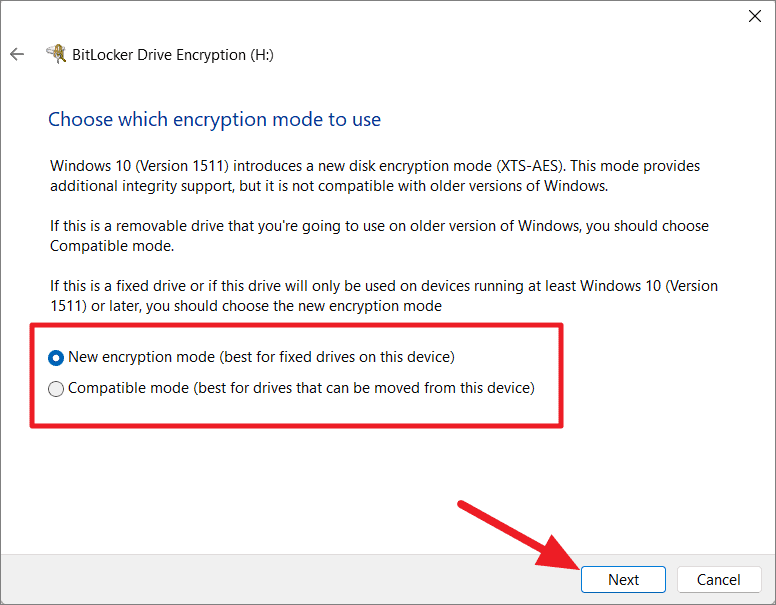Click the '(H:)' drive letter in title
Viewport: 776px width, 605px height.
pos(261,55)
